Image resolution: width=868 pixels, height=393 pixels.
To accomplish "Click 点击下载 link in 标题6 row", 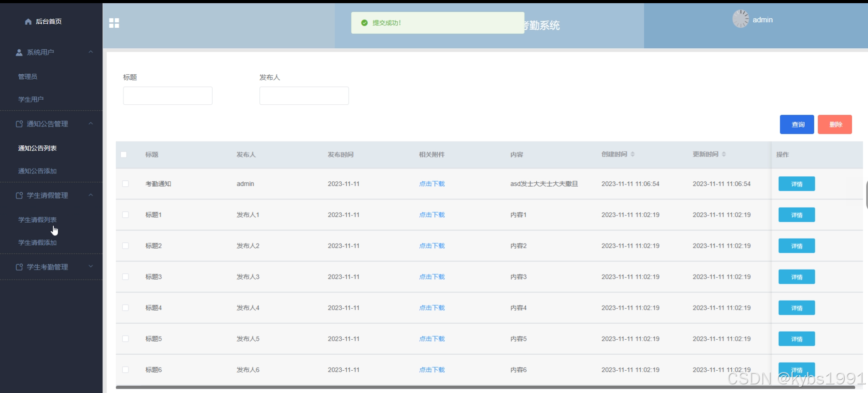I will click(432, 370).
